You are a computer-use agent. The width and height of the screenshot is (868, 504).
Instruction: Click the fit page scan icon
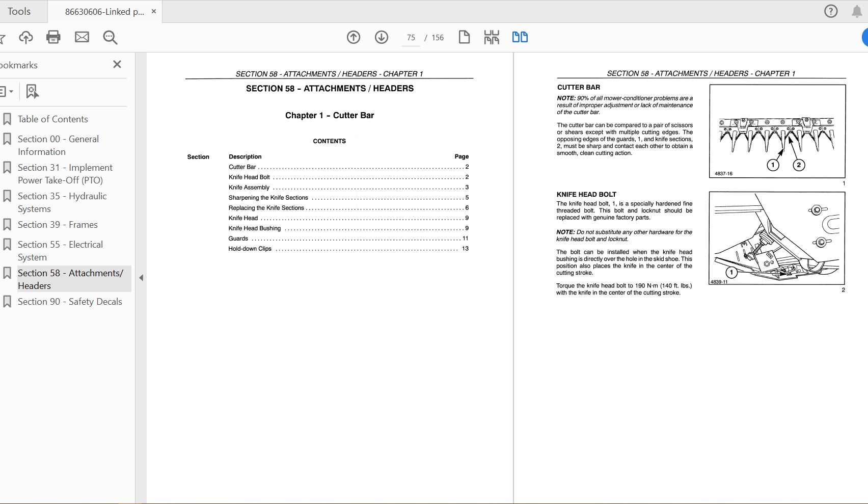(x=492, y=37)
